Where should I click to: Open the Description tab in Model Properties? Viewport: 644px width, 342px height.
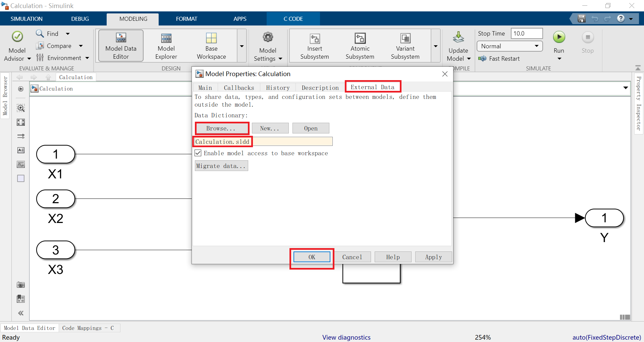pyautogui.click(x=320, y=88)
